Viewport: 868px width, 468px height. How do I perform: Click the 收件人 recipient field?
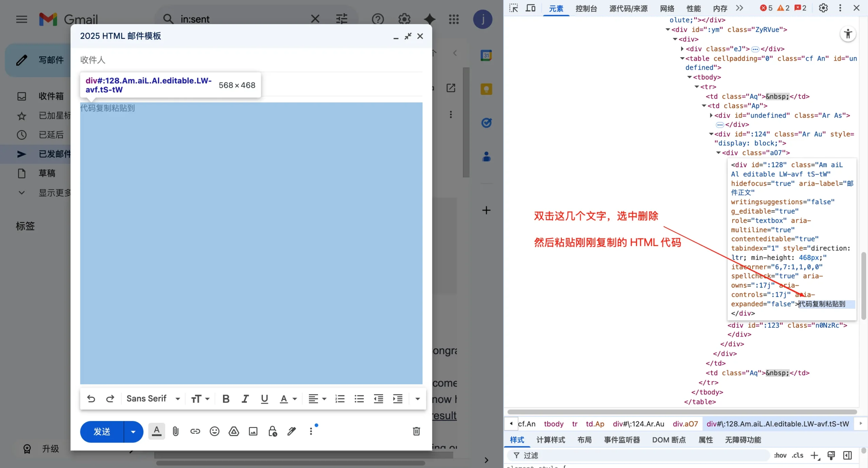coord(93,60)
